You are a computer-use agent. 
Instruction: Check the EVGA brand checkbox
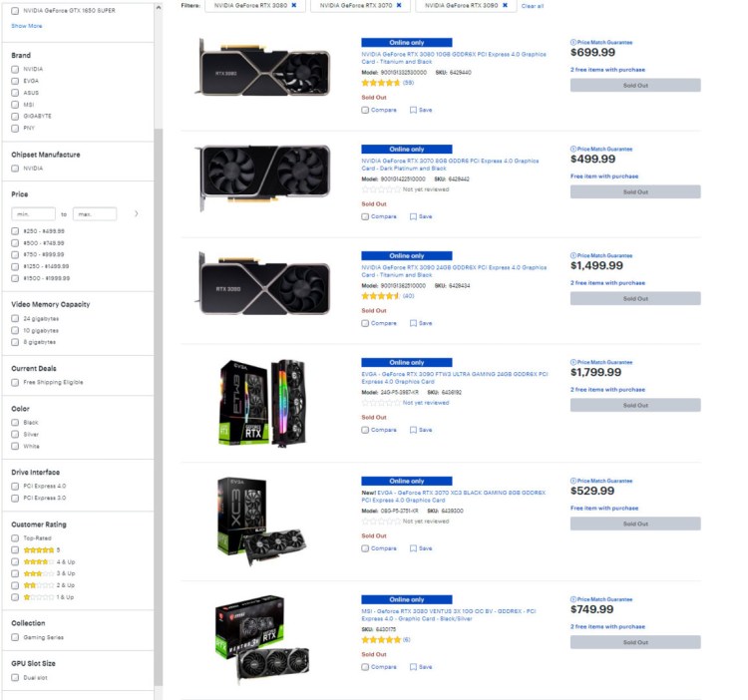pyautogui.click(x=15, y=81)
